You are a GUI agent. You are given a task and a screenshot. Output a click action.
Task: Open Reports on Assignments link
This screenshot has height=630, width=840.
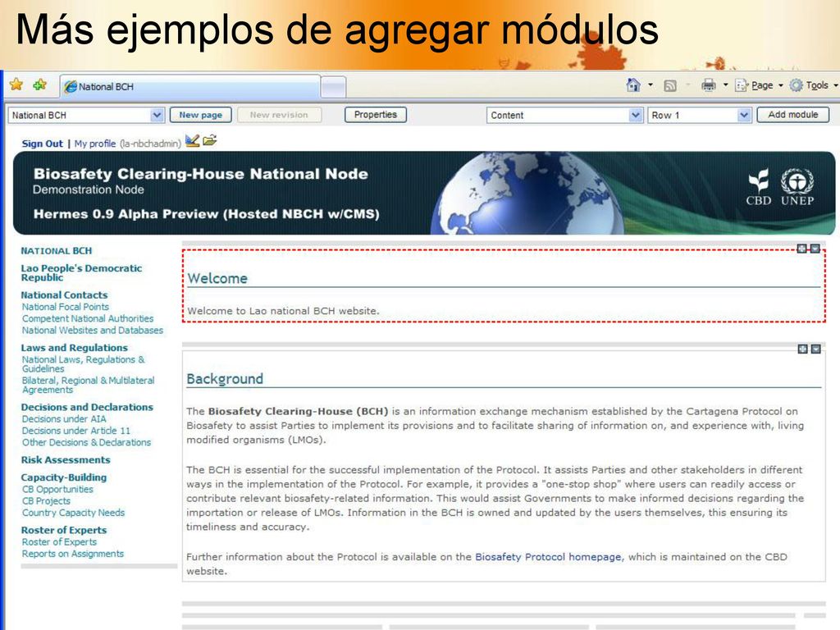[x=73, y=554]
